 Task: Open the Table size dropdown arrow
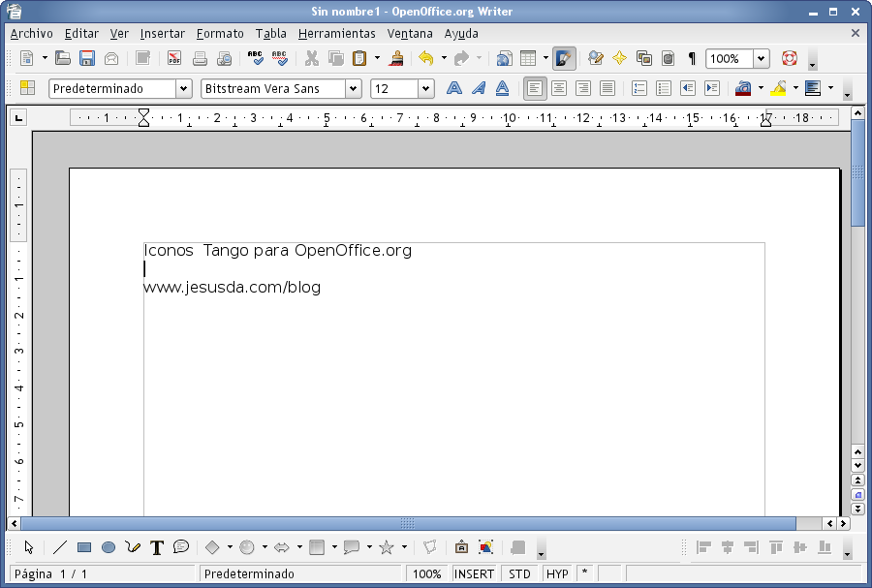click(545, 58)
